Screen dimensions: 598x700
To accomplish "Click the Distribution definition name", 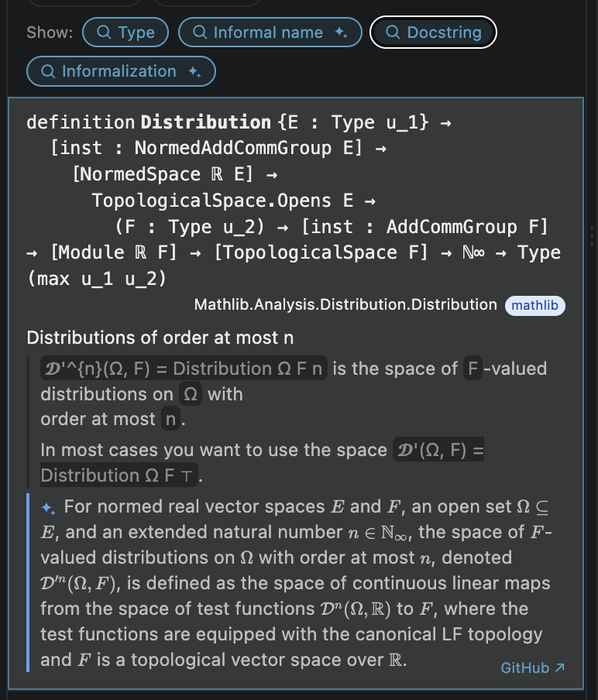I will point(206,122).
